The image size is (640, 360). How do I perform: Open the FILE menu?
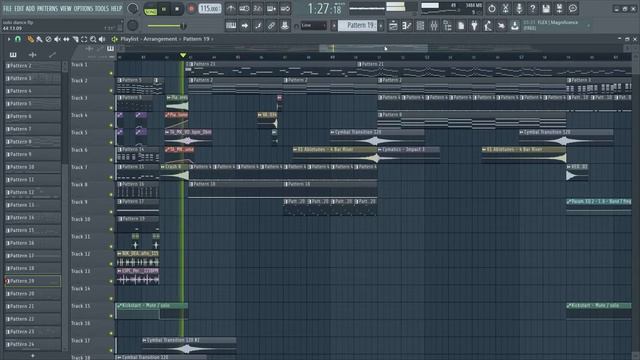pos(7,8)
